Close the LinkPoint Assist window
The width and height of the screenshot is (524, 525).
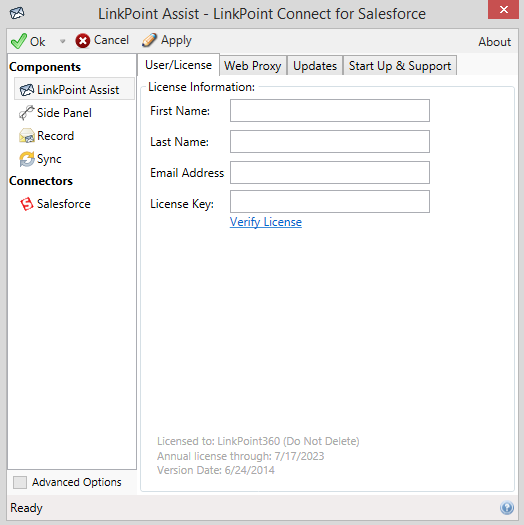point(503,10)
